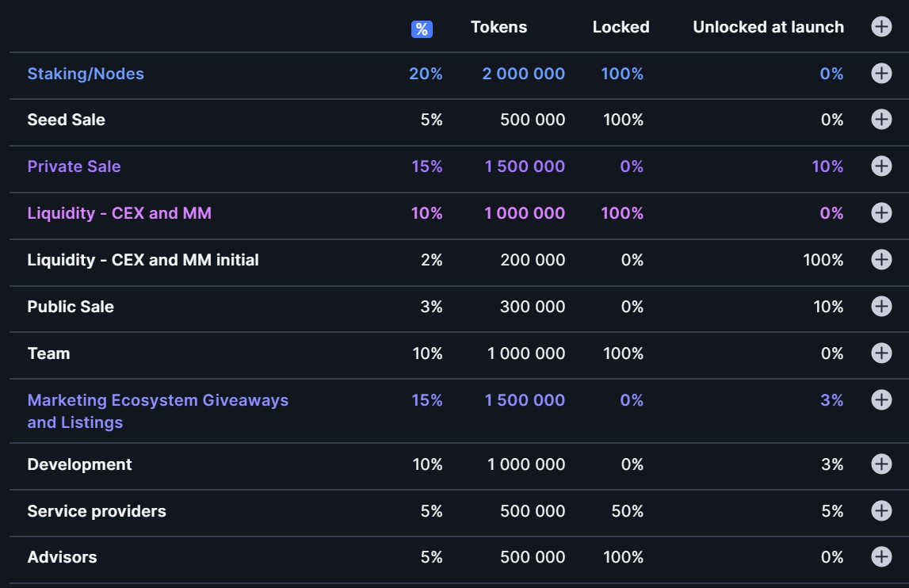Click the Private Sale label
The width and height of the screenshot is (909, 588).
[x=74, y=166]
